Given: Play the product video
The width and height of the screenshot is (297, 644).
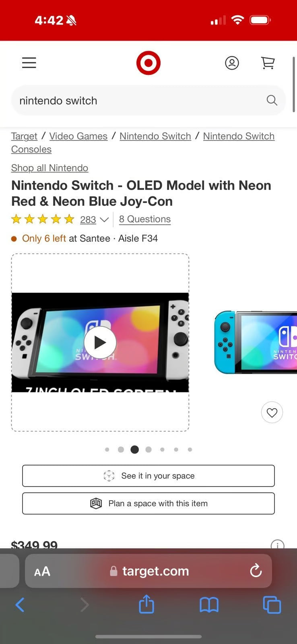Looking at the screenshot, I should 100,342.
